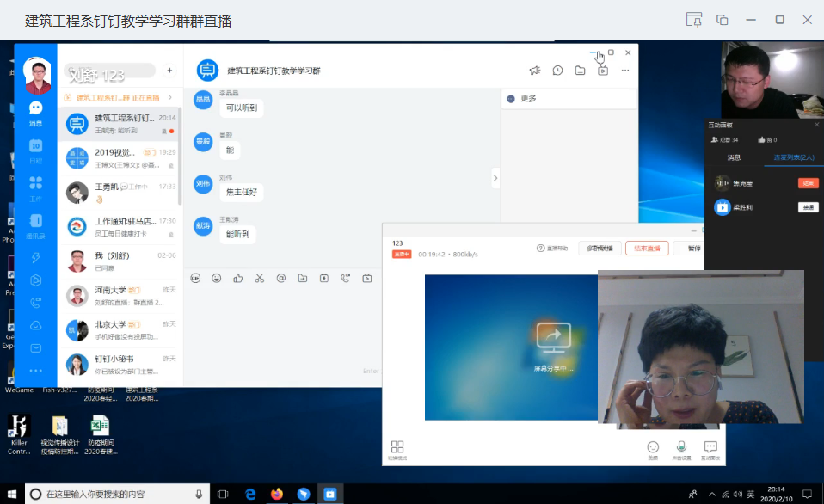Open the 王勇凯 conversation
Screen dimensions: 824x504
120,193
